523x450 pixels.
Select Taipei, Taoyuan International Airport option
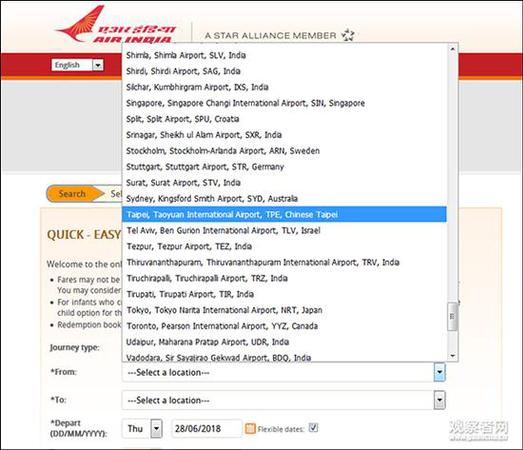point(285,214)
